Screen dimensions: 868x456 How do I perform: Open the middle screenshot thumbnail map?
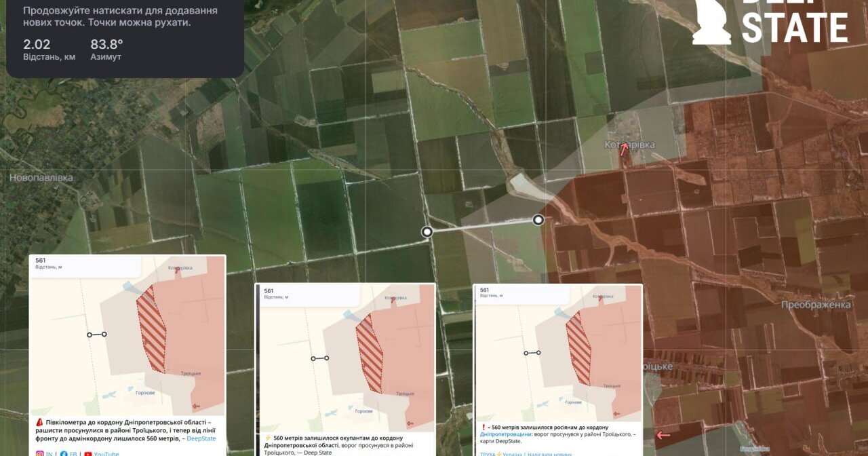346,358
